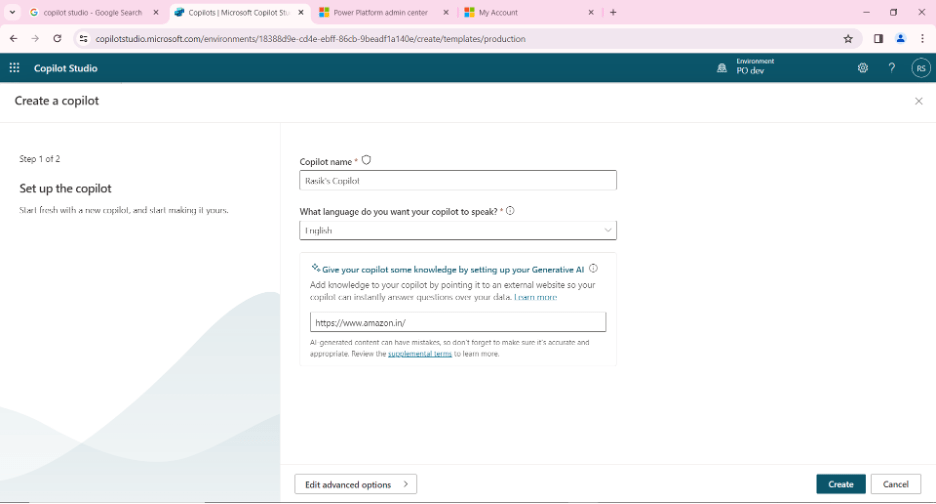Click the help question mark icon

[892, 68]
